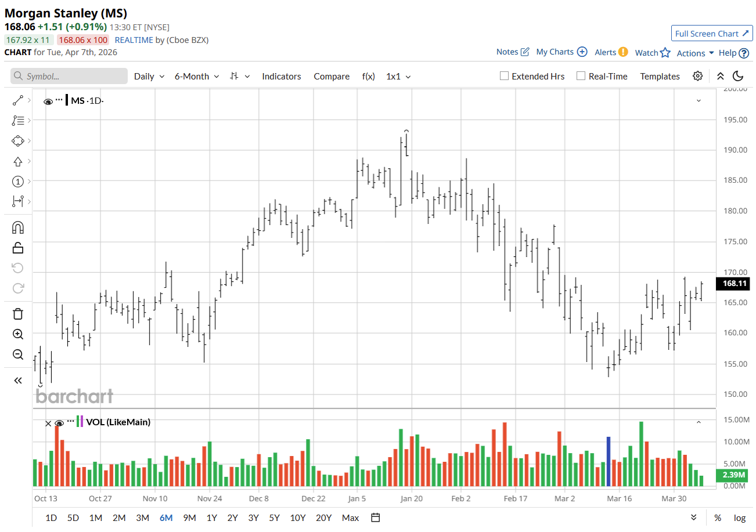756x532 pixels.
Task: Collapse the left drawing toolbar
Action: [x=17, y=381]
